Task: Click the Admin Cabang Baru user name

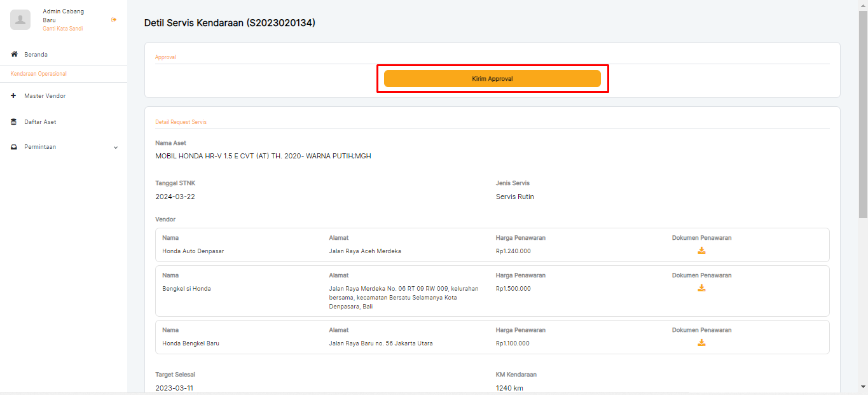Action: coord(62,15)
